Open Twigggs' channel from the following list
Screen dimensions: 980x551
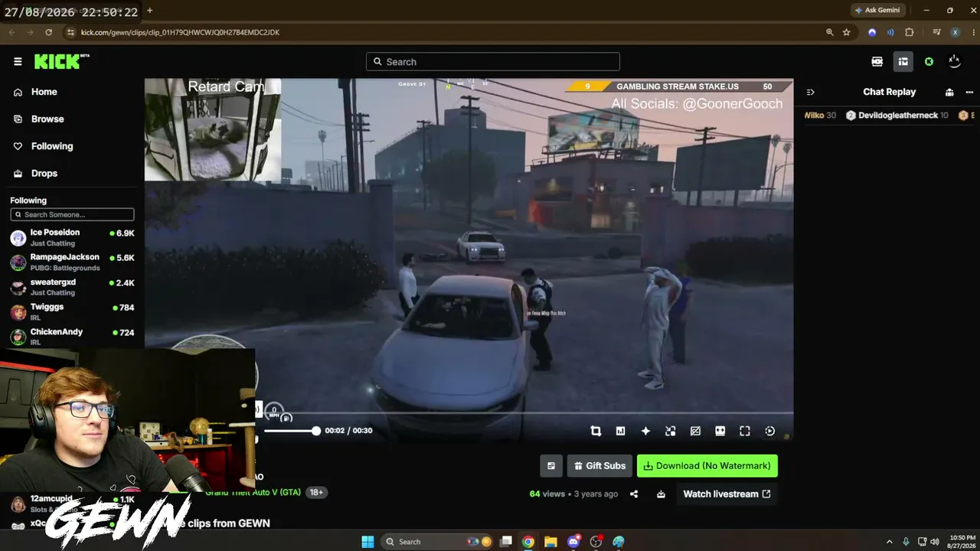coord(72,311)
